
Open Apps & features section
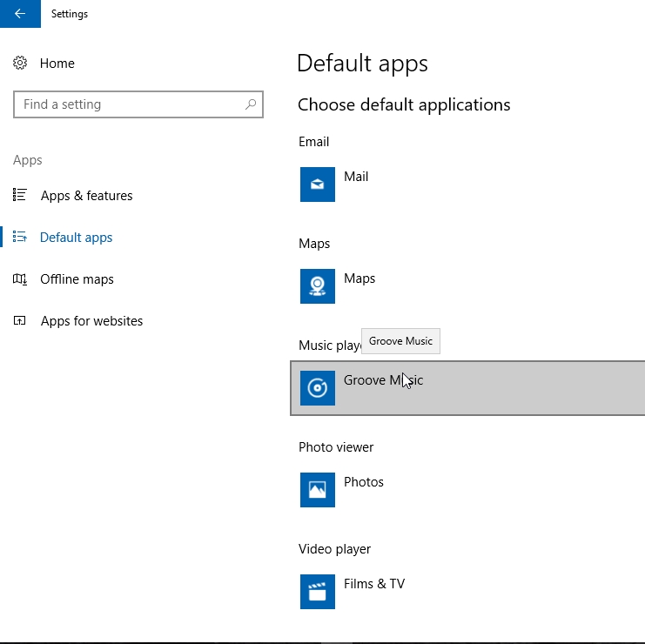pyautogui.click(x=86, y=196)
